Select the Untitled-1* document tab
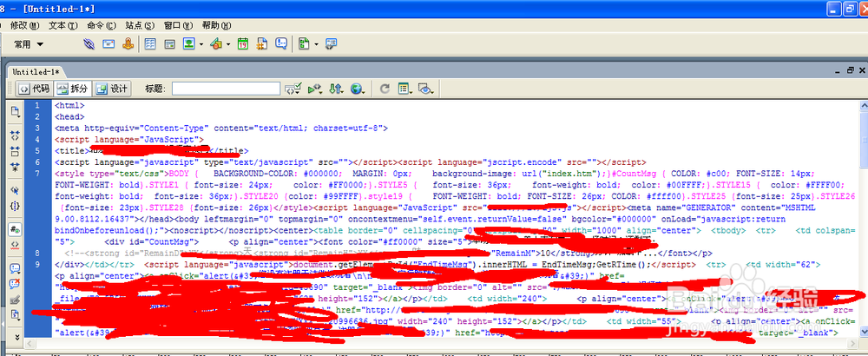The height and width of the screenshot is (356, 868). [36, 71]
